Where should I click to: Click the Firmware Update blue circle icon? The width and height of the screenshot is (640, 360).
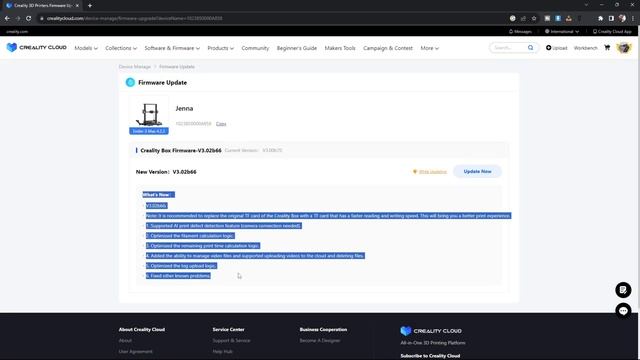coord(130,82)
